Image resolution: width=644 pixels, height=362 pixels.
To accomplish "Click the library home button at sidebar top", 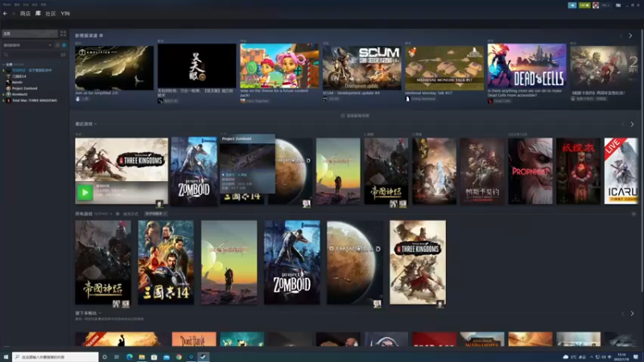I will 30,34.
